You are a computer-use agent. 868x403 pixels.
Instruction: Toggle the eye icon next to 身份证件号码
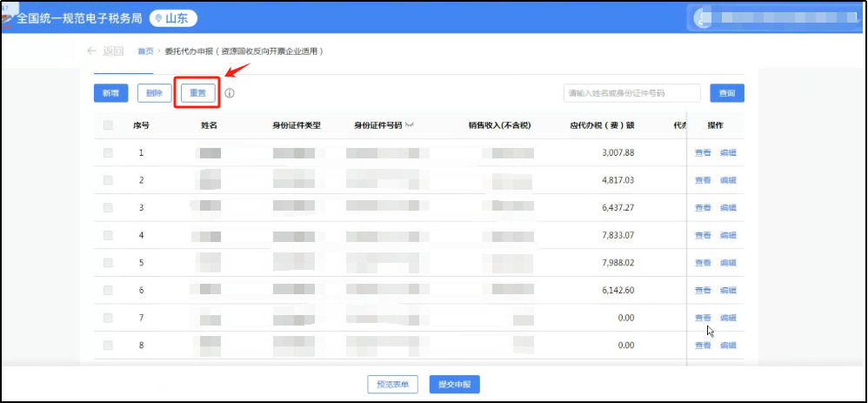(x=410, y=125)
